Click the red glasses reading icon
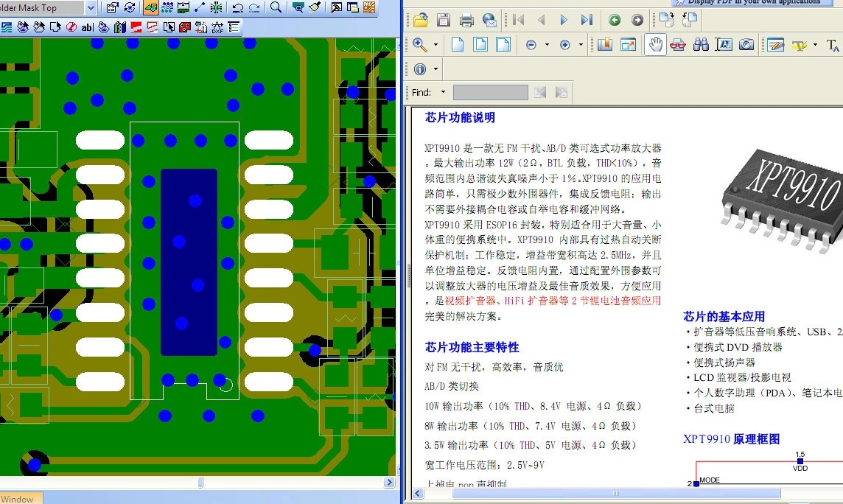This screenshot has width=843, height=504. (678, 45)
